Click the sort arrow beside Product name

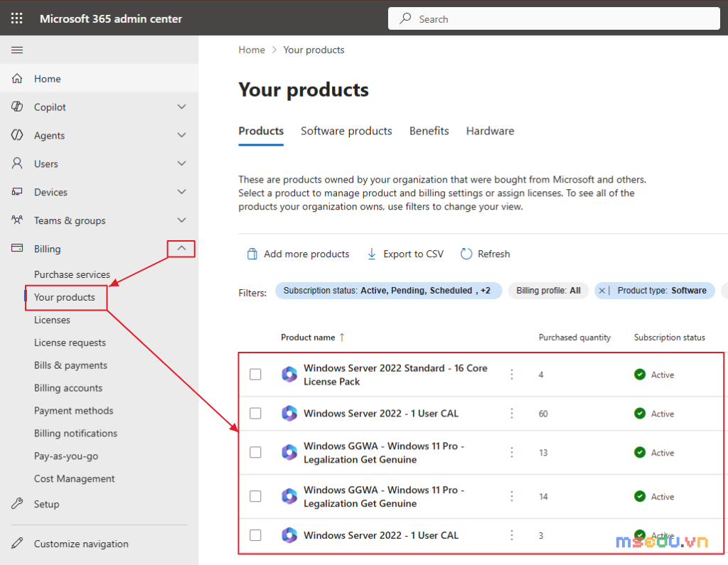(x=342, y=338)
